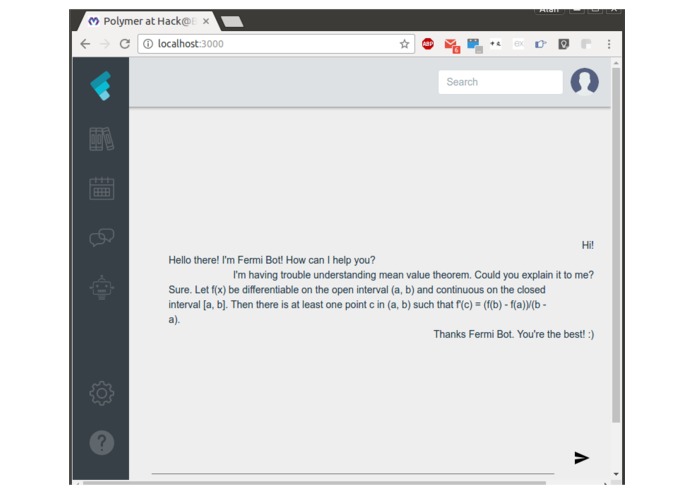The width and height of the screenshot is (695, 494).
Task: Send the message with the arrow icon
Action: point(581,458)
